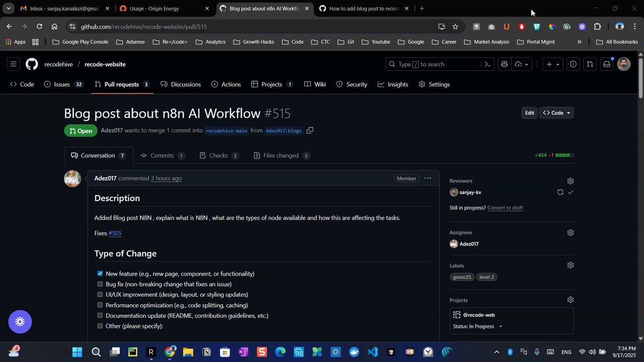
Task: Open File Explorer from taskbar
Action: tap(188, 352)
